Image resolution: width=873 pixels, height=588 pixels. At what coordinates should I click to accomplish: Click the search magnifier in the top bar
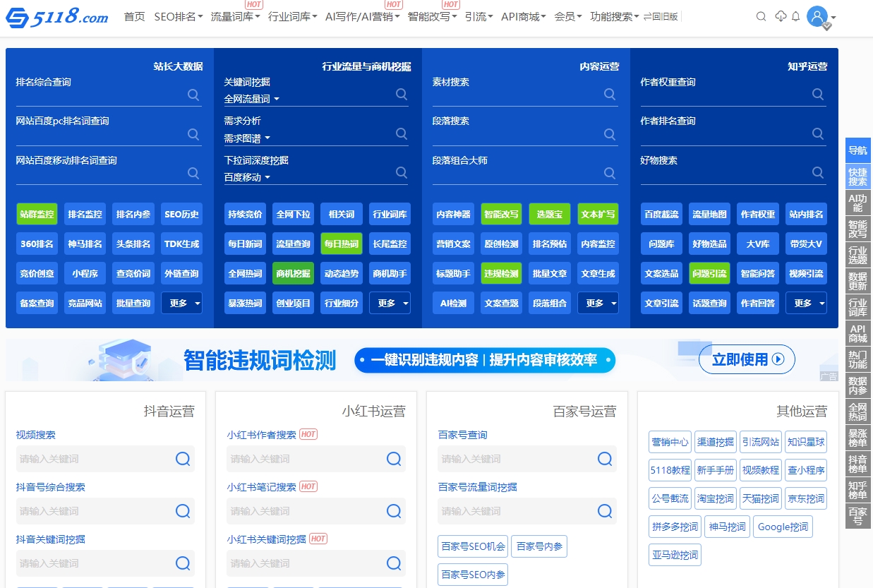761,16
